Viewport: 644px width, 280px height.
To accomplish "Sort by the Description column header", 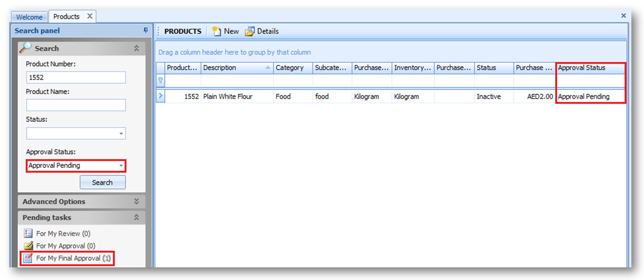I will click(231, 68).
